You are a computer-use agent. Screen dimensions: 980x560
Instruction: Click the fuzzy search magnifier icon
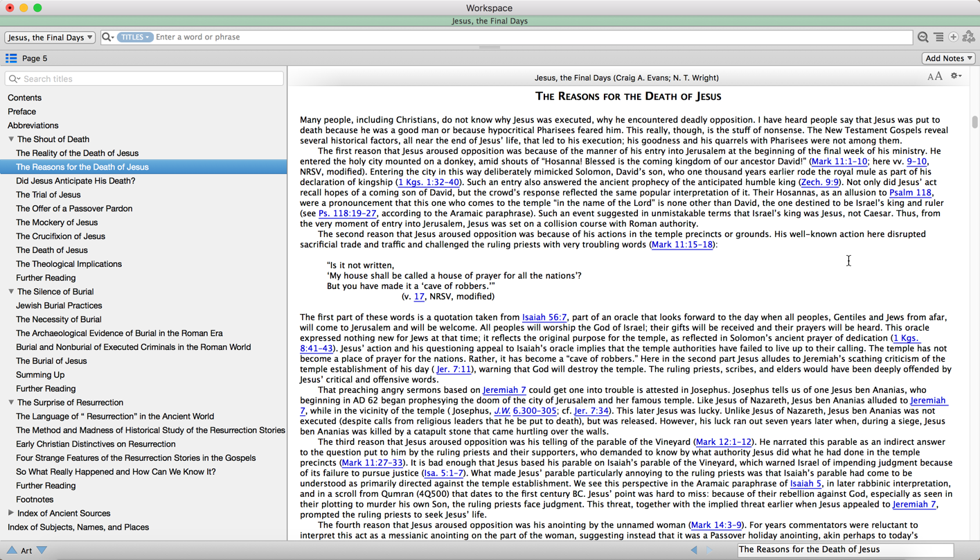[923, 37]
